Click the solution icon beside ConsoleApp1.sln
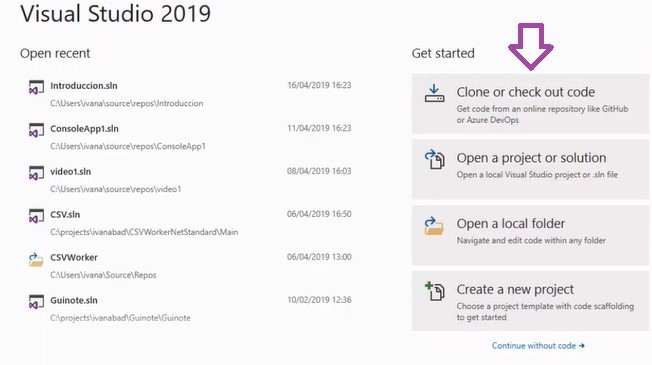Screen dimensions: 652x365 click(36, 130)
